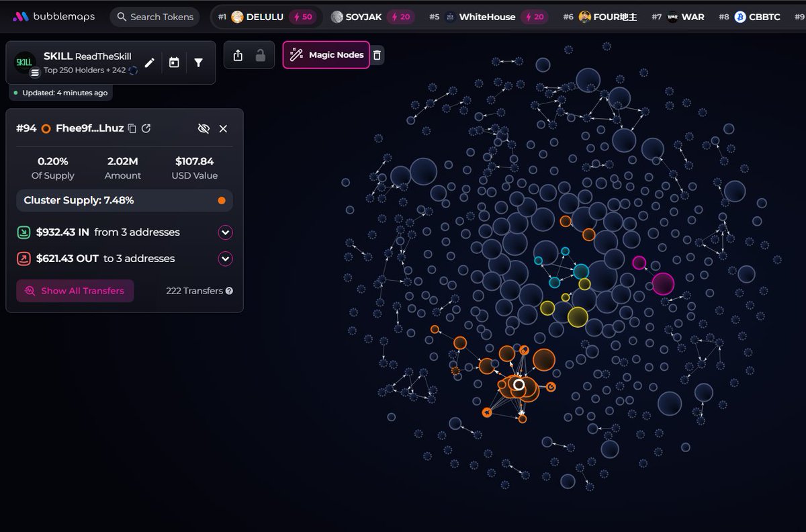Open trending token #8 CBBTC

[750, 17]
